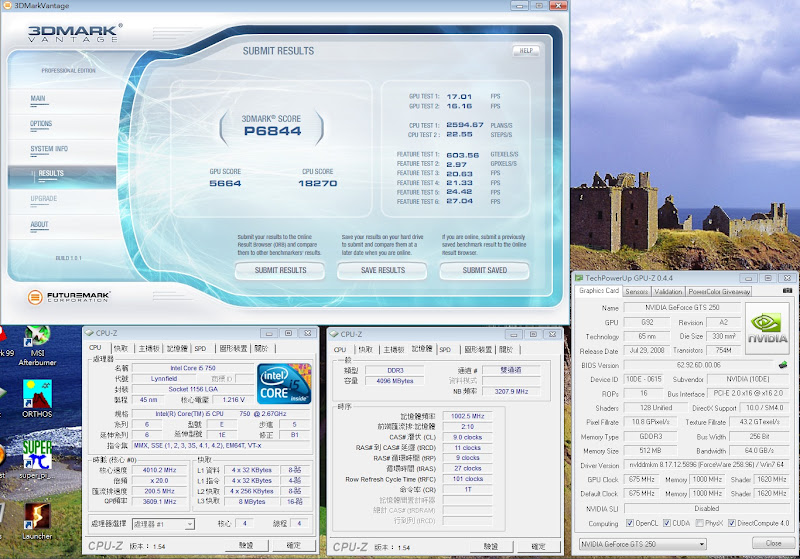This screenshot has width=800, height=559.
Task: Switch to the Sensors tab in GPU-Z
Action: coord(636,291)
